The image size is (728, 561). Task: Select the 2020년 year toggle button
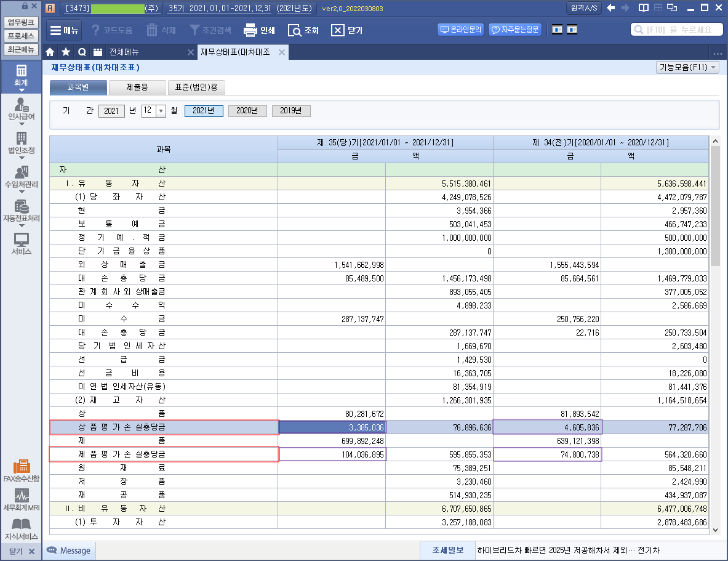(247, 111)
